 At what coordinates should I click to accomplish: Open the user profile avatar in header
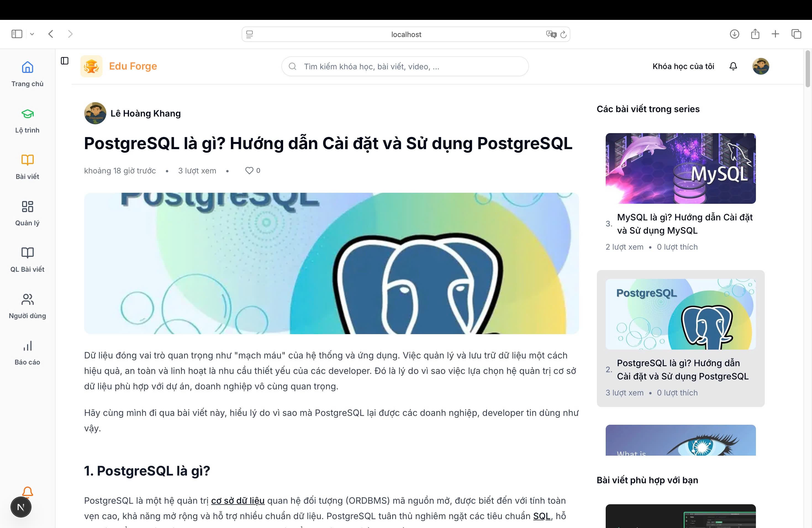point(760,66)
